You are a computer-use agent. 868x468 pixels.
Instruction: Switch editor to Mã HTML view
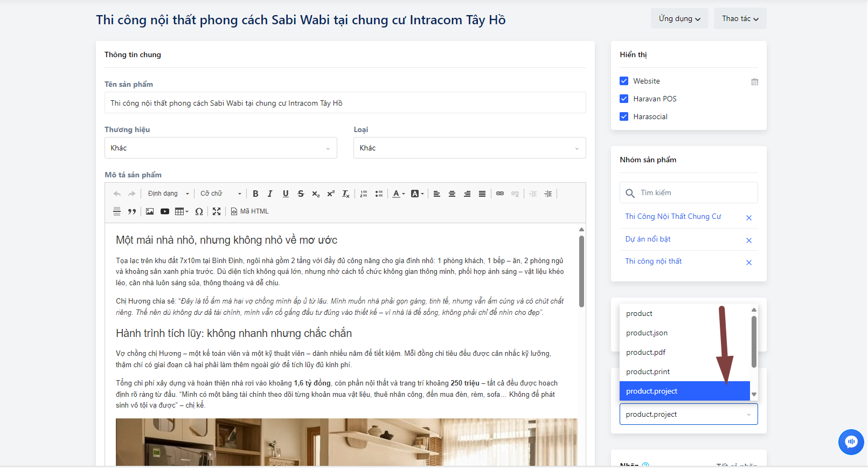coord(249,211)
